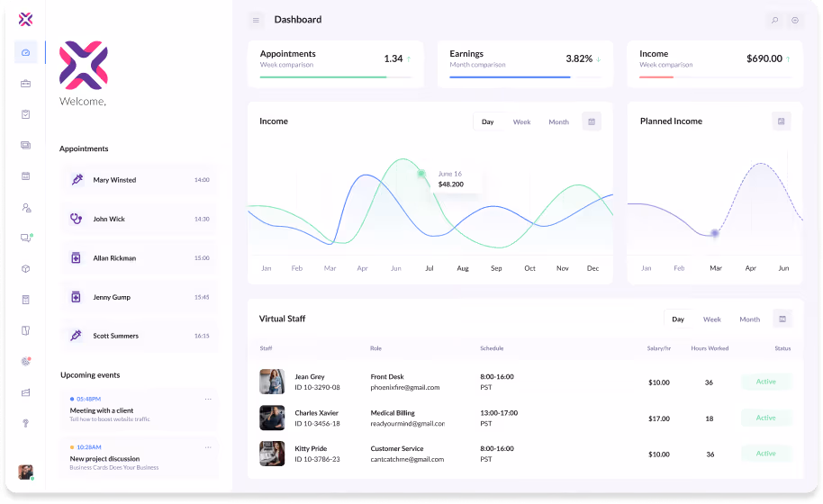Image resolution: width=823 pixels, height=504 pixels.
Task: Open John Wick 14:30 appointment
Action: point(139,219)
